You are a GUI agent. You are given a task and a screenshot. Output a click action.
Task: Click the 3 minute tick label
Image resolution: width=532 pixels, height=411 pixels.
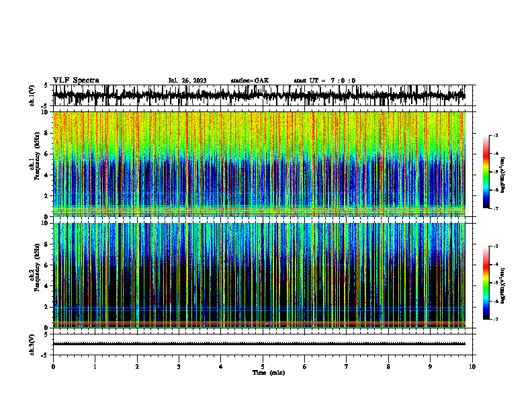tap(179, 367)
